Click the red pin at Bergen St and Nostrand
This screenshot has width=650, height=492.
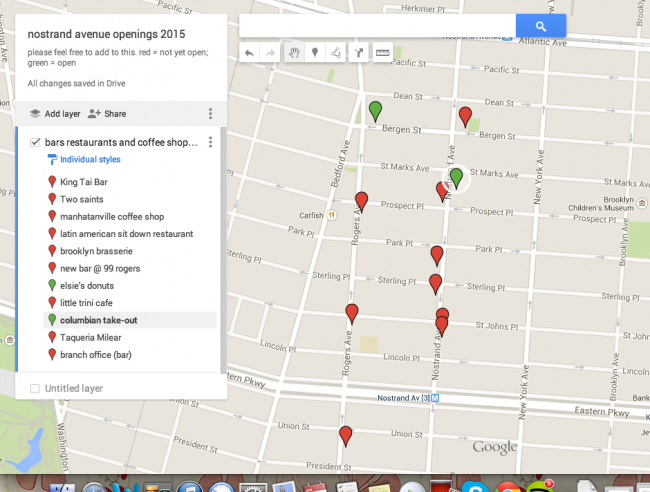pyautogui.click(x=465, y=116)
